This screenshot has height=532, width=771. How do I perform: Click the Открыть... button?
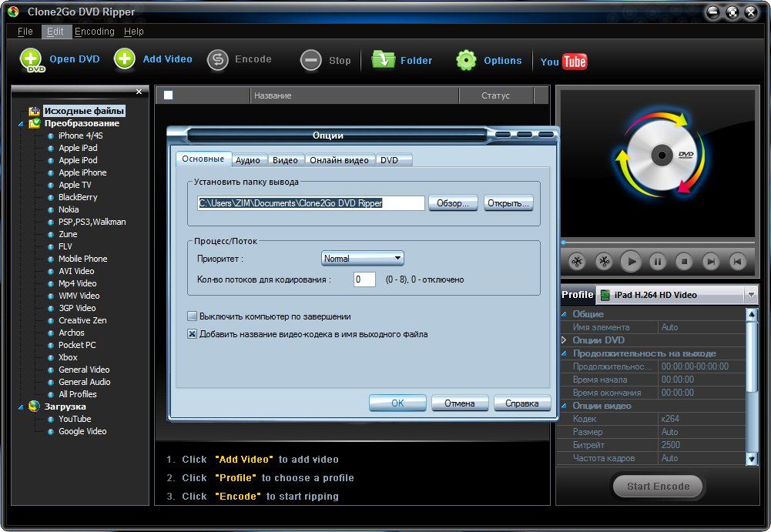508,203
